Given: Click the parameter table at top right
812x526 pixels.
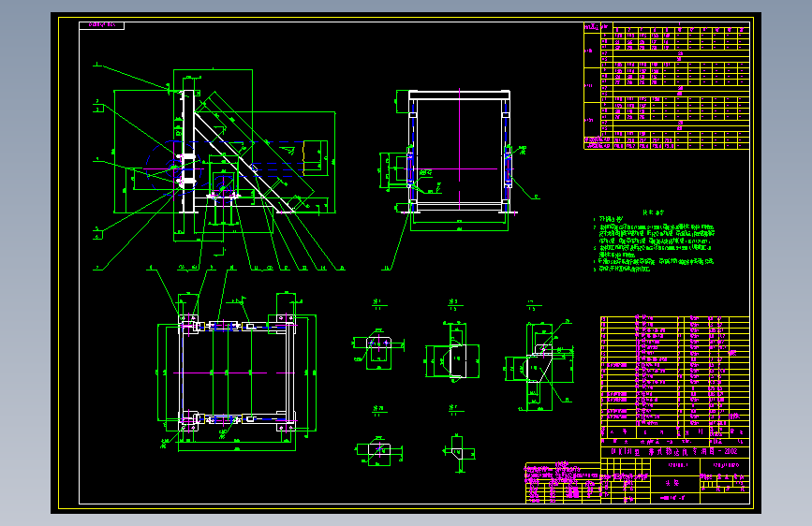Looking at the screenshot, I should coord(667,86).
